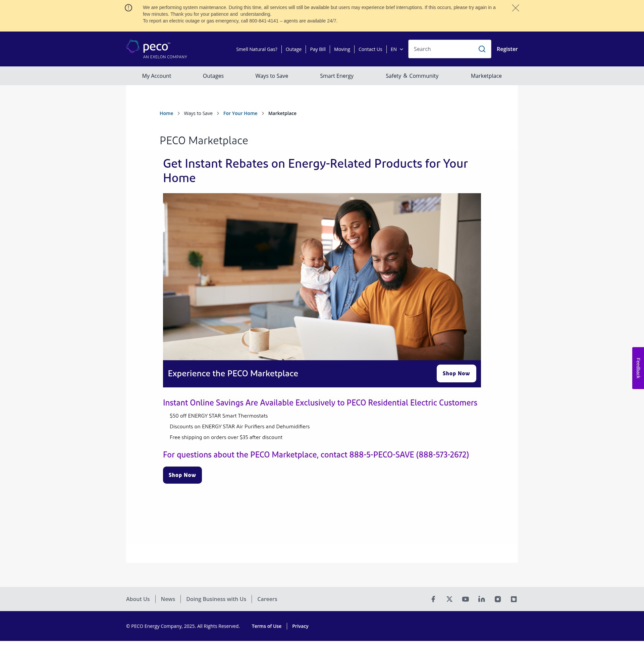
Task: Go to Pay Bill
Action: pyautogui.click(x=317, y=49)
